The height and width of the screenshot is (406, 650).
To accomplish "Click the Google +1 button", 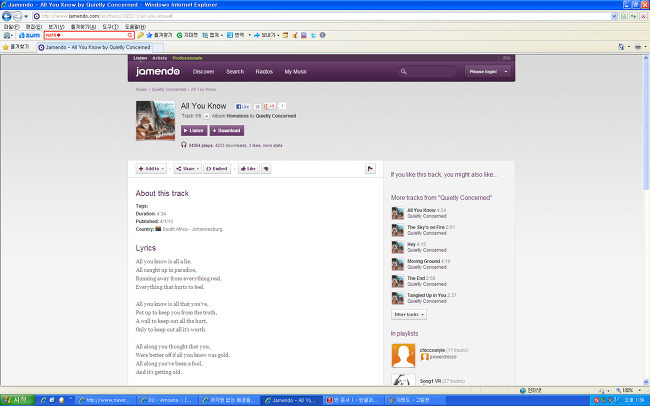I will [x=269, y=106].
